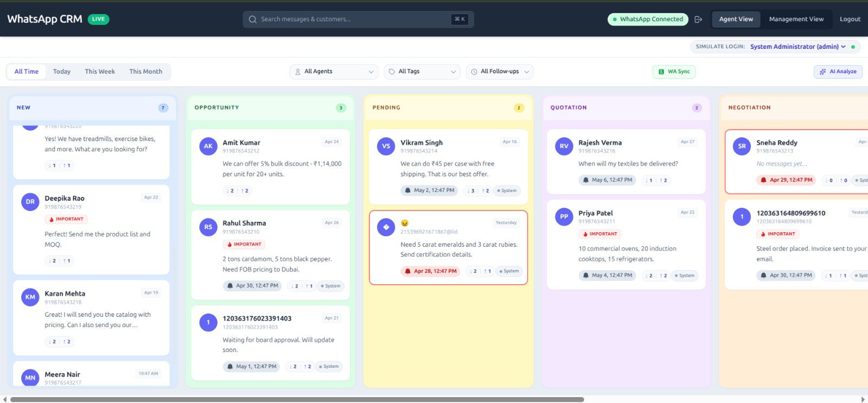
Task: Click the VS avatar on Vikram Singh card
Action: click(386, 146)
